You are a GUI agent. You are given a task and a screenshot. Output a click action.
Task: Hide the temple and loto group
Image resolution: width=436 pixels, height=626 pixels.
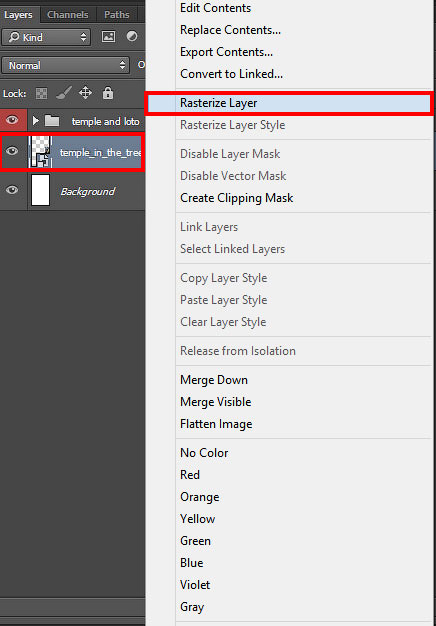point(12,120)
